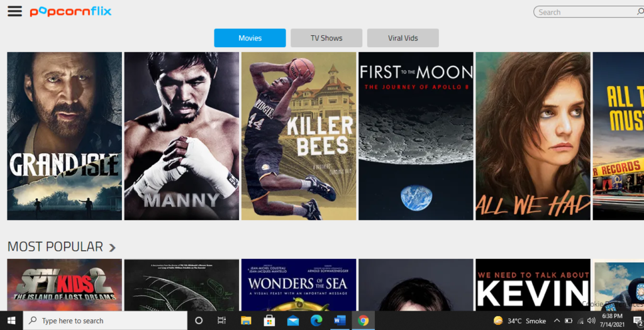Screen dimensions: 644x330
Task: Open the notification center icon
Action: click(638, 321)
